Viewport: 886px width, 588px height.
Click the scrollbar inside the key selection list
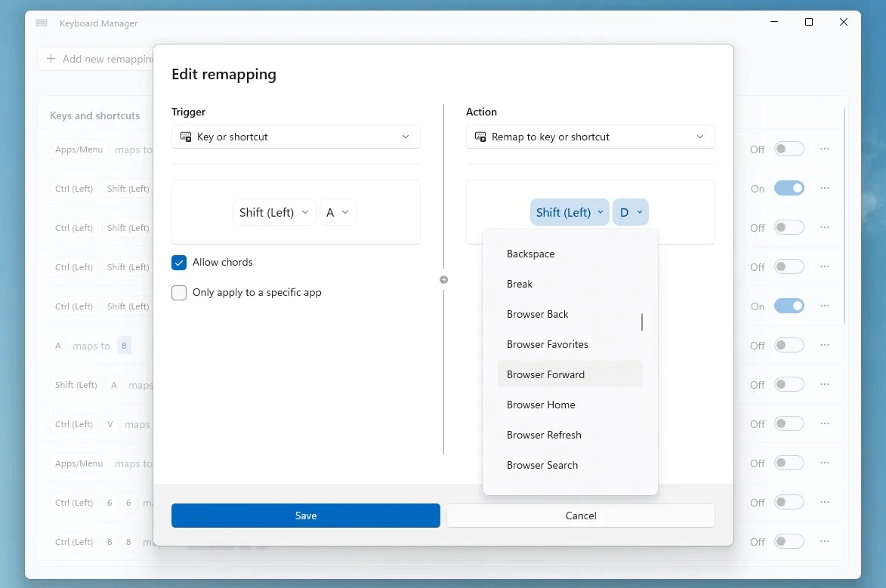click(642, 322)
